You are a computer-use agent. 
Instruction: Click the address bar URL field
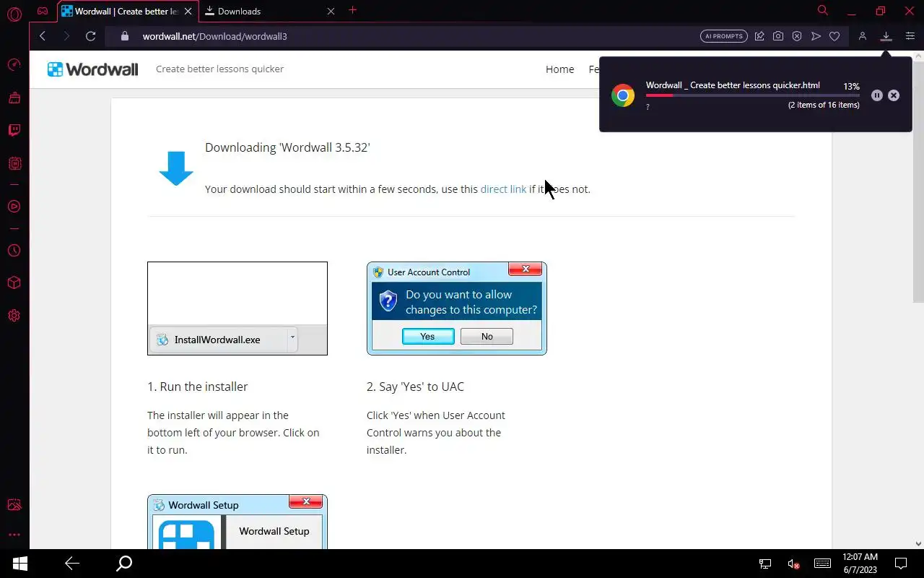404,36
